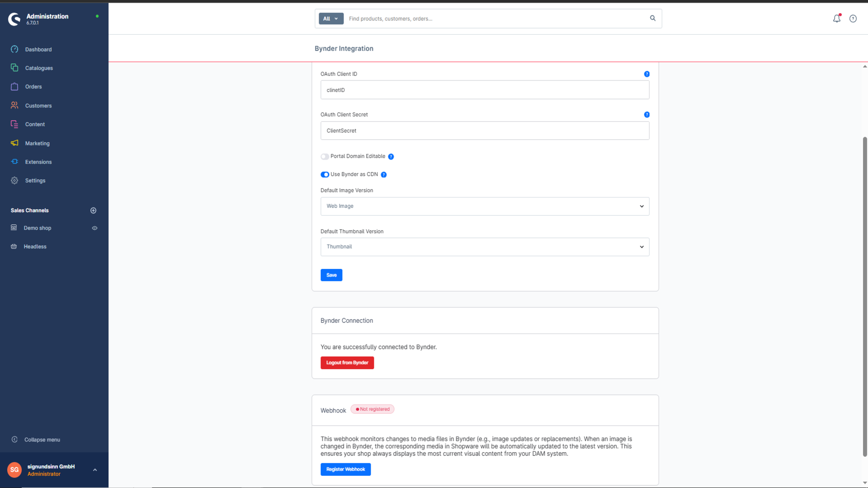Click the Collapse menu arrow icon
The height and width of the screenshot is (488, 868).
[14, 440]
